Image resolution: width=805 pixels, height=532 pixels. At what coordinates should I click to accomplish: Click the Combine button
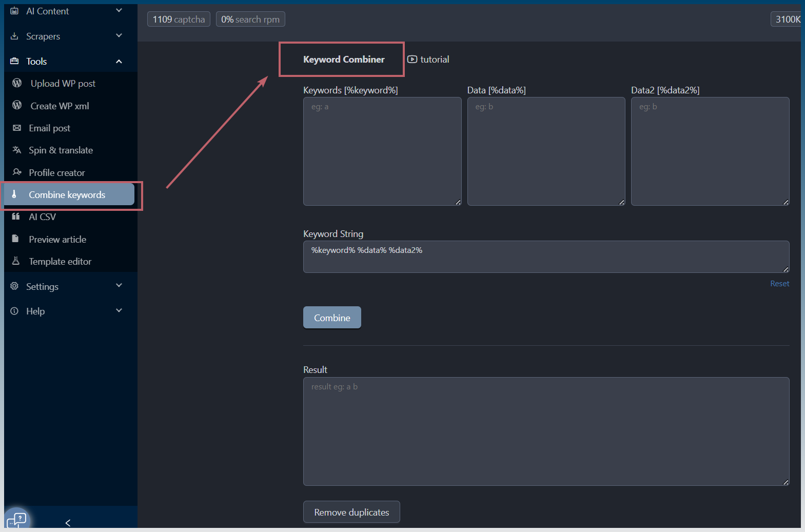(332, 318)
